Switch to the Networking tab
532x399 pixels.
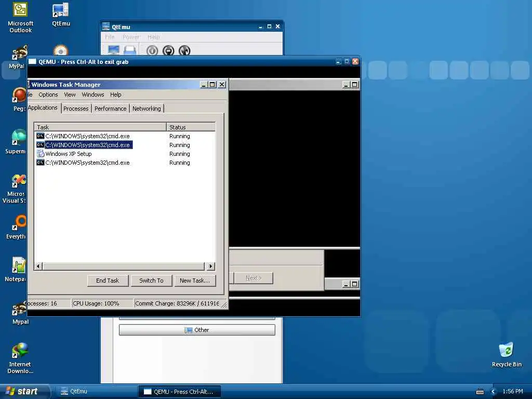147,109
